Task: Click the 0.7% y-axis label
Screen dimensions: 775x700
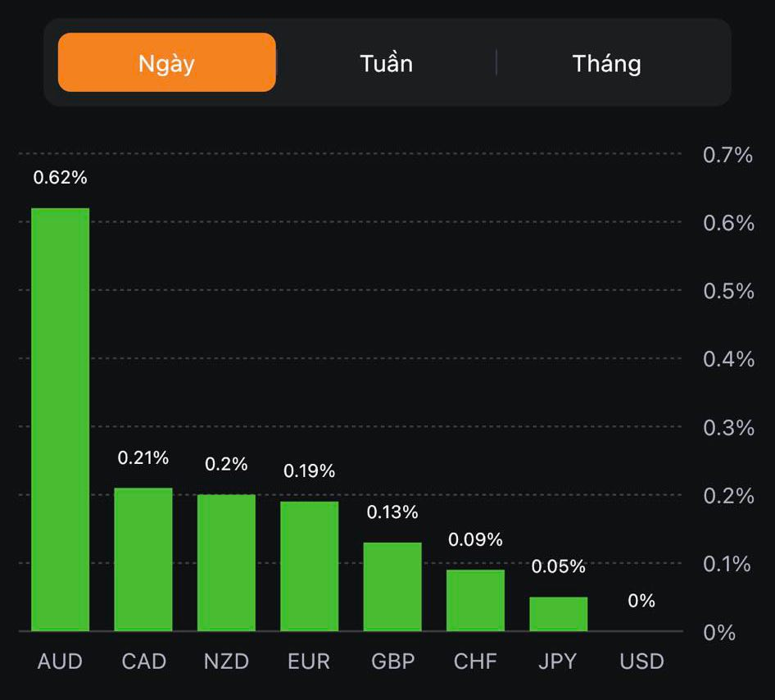Action: tap(727, 154)
